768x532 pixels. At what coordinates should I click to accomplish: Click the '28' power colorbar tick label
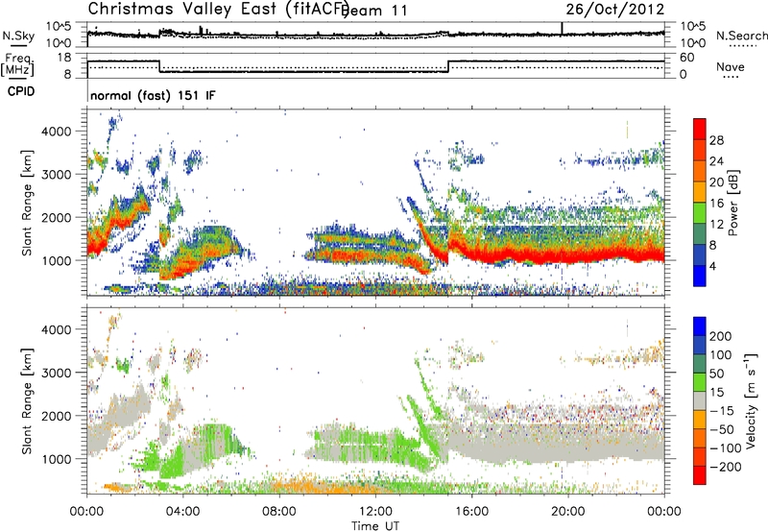tap(716, 140)
